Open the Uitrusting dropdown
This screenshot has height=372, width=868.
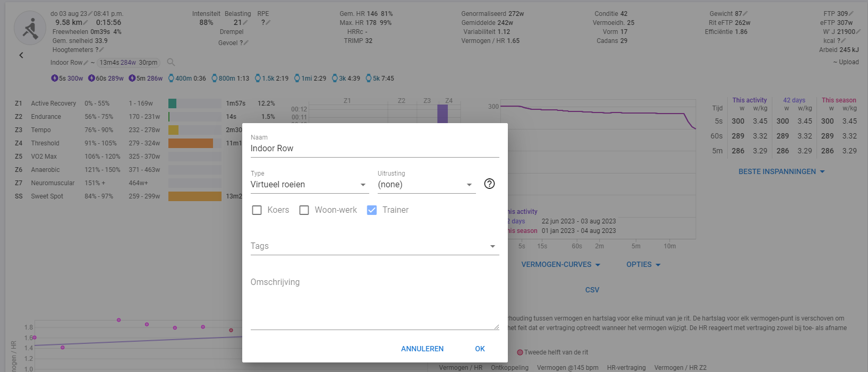click(x=426, y=185)
